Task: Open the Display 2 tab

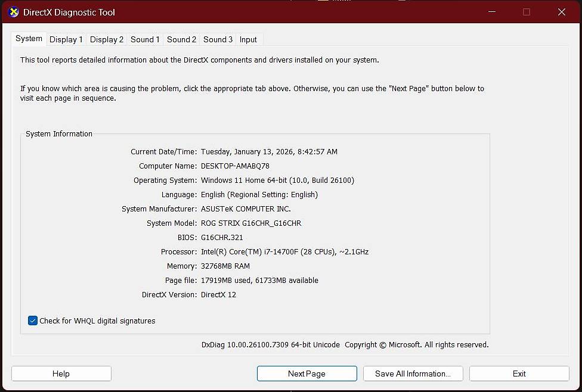Action: 107,39
